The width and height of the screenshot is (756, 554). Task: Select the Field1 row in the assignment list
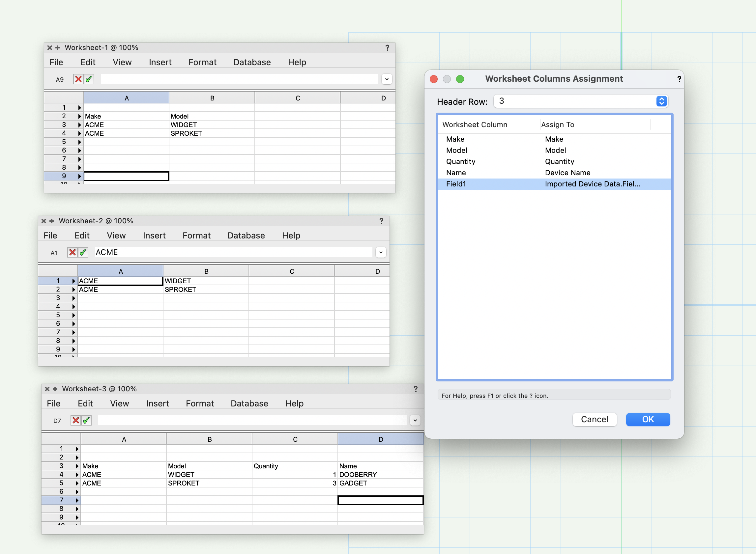coord(554,184)
